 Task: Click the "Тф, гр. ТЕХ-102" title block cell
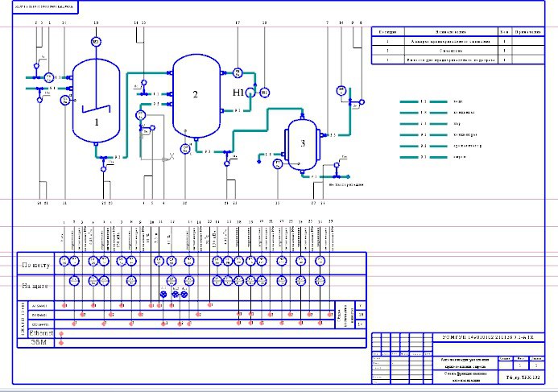coord(523,378)
